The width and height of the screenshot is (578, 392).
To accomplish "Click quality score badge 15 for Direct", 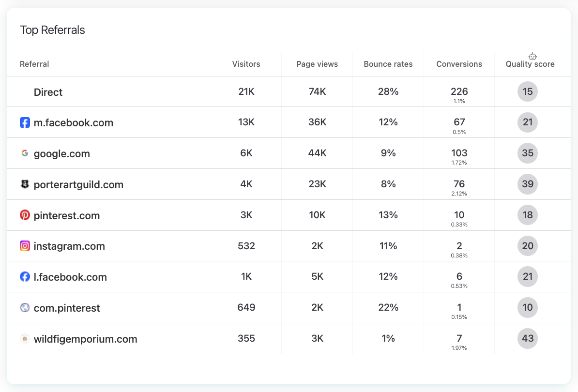I will 528,91.
